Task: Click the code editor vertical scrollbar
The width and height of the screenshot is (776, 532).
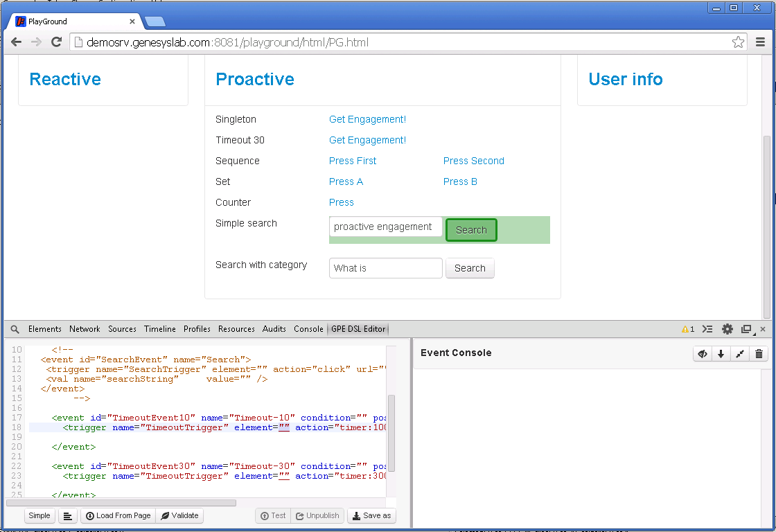Action: click(391, 433)
